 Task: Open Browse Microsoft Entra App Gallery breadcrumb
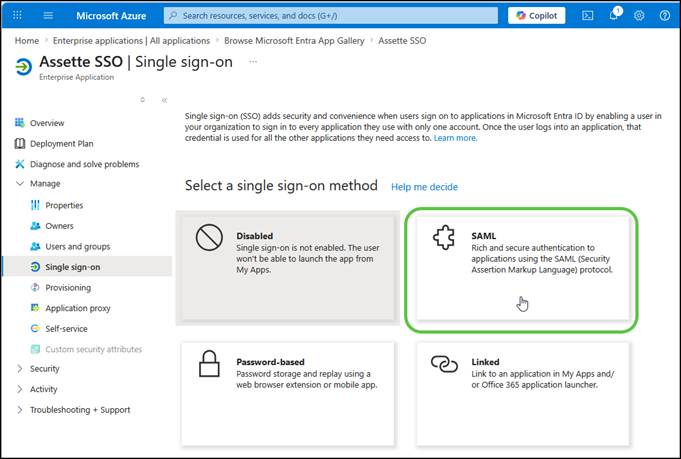click(x=294, y=41)
